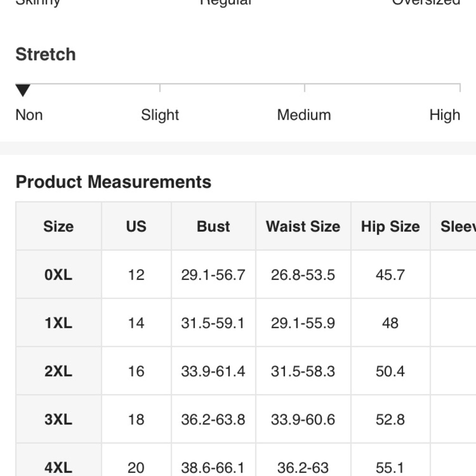
Task: Select the 2XL size row label
Action: (59, 371)
